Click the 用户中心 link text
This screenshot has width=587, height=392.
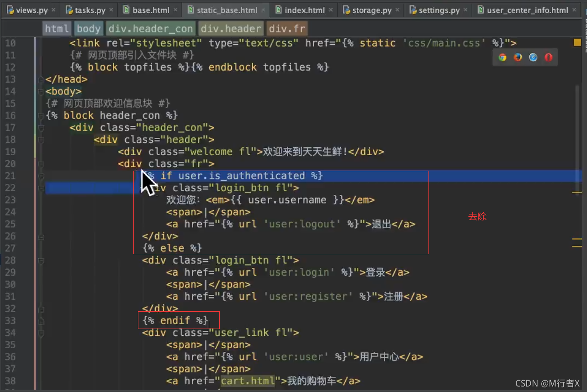pyautogui.click(x=379, y=357)
